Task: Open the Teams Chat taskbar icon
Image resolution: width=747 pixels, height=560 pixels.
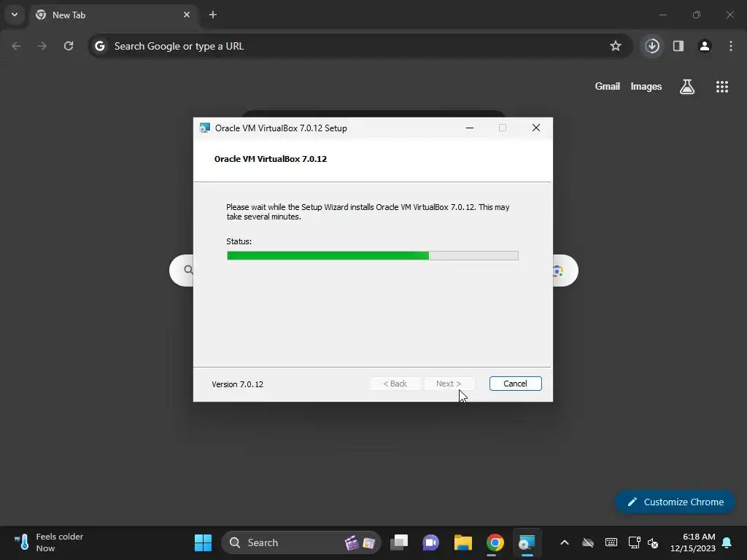Action: (430, 542)
